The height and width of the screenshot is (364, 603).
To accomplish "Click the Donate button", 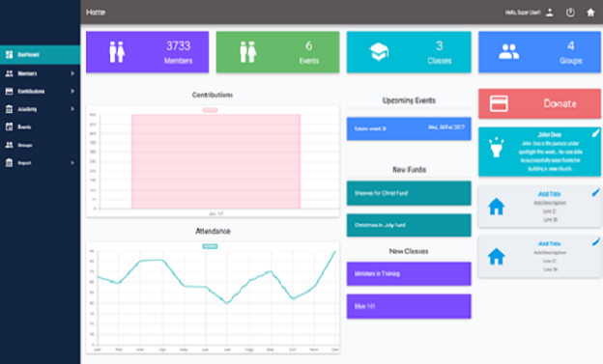I will [x=539, y=103].
